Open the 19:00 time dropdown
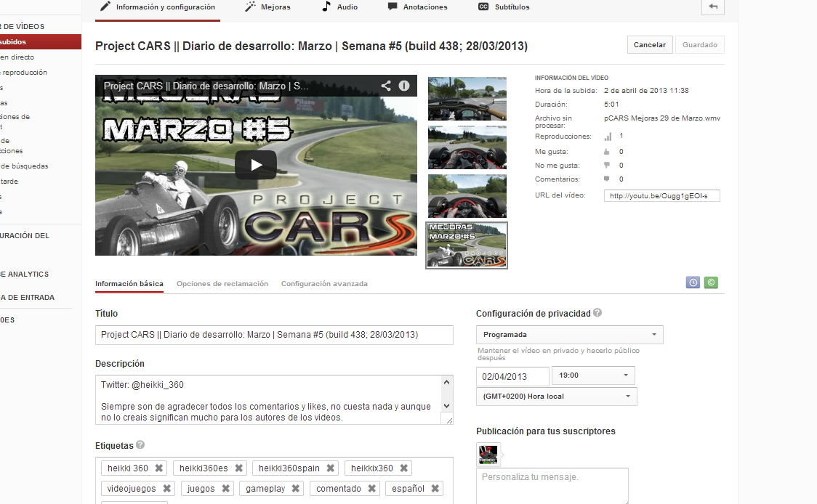This screenshot has height=504, width=817. click(x=593, y=375)
